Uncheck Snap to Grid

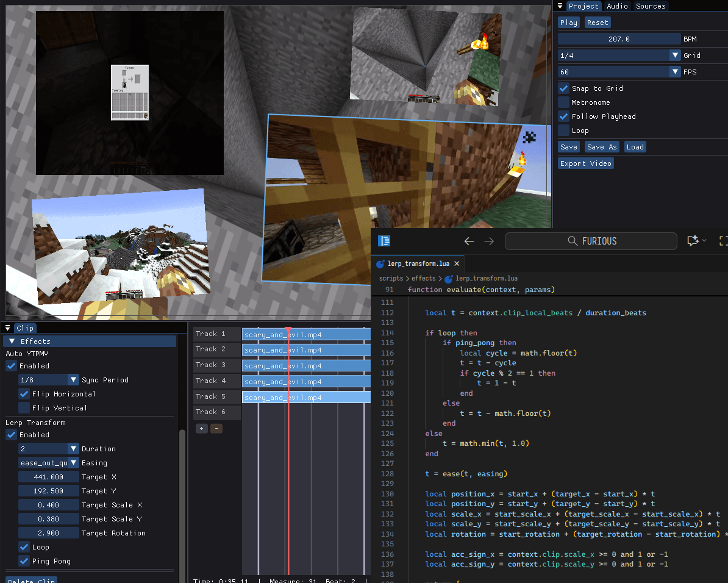564,88
